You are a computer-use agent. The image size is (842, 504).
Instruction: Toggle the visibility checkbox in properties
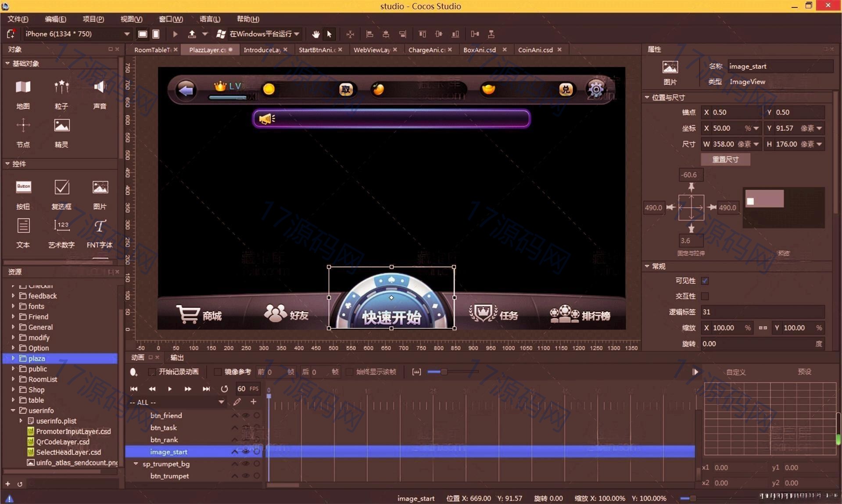(705, 281)
